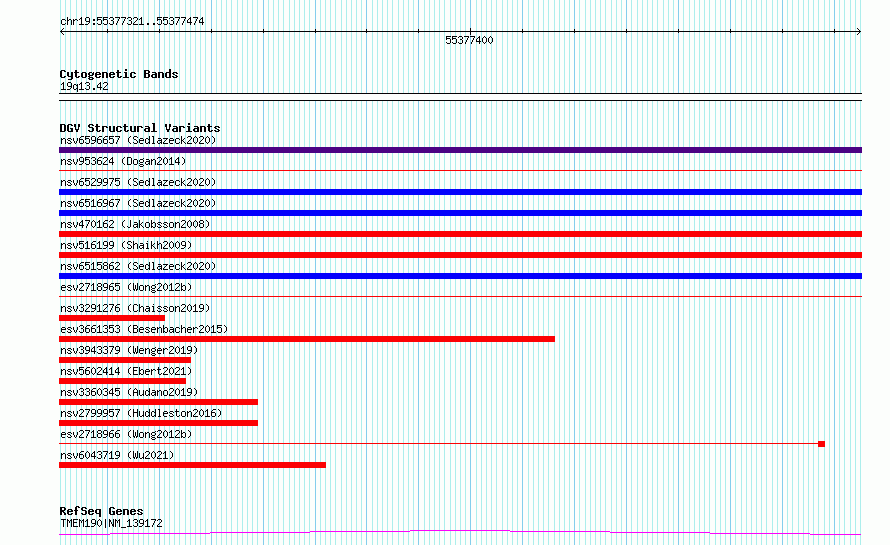Click the small red block on esv2718966 line
890x545 pixels.
pyautogui.click(x=821, y=444)
